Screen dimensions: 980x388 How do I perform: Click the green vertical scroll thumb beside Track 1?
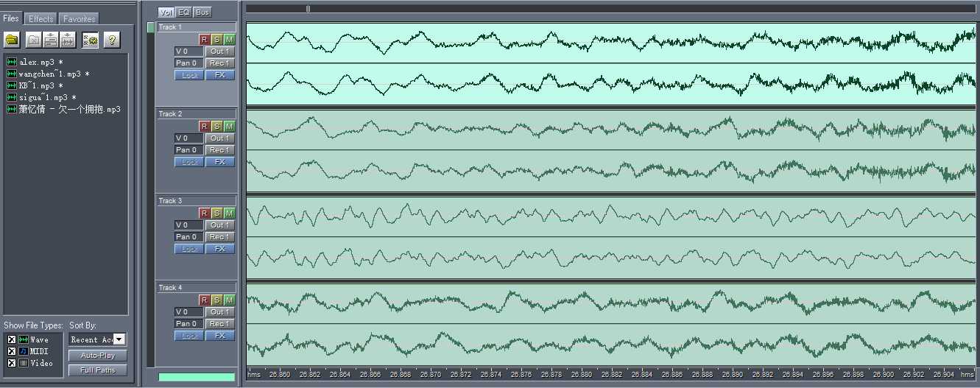coord(151,27)
